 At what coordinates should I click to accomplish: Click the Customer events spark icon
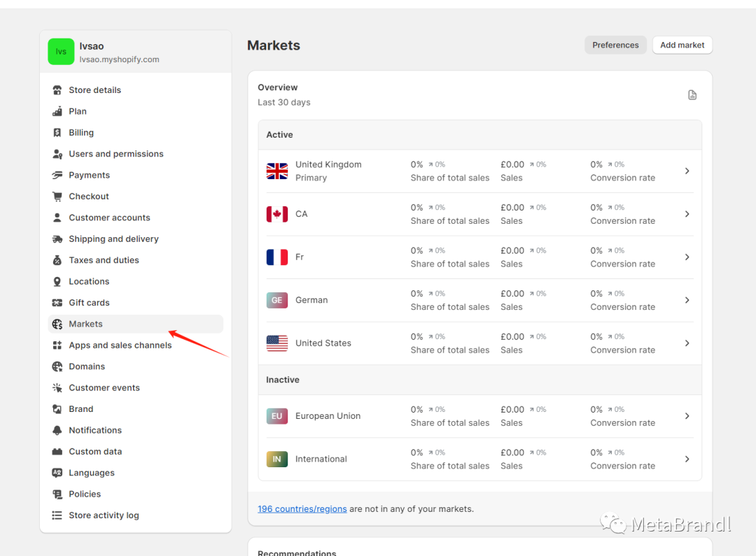tap(57, 387)
